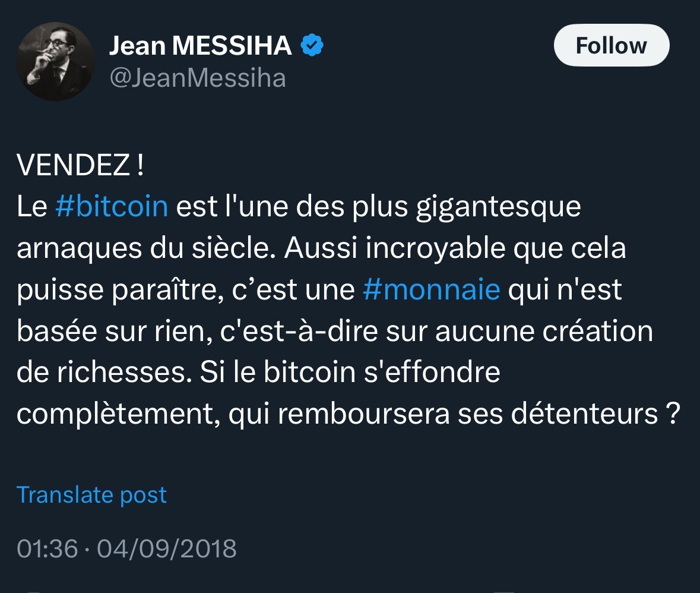
Task: Open the Jean MESSIHA display name
Action: coord(200,46)
